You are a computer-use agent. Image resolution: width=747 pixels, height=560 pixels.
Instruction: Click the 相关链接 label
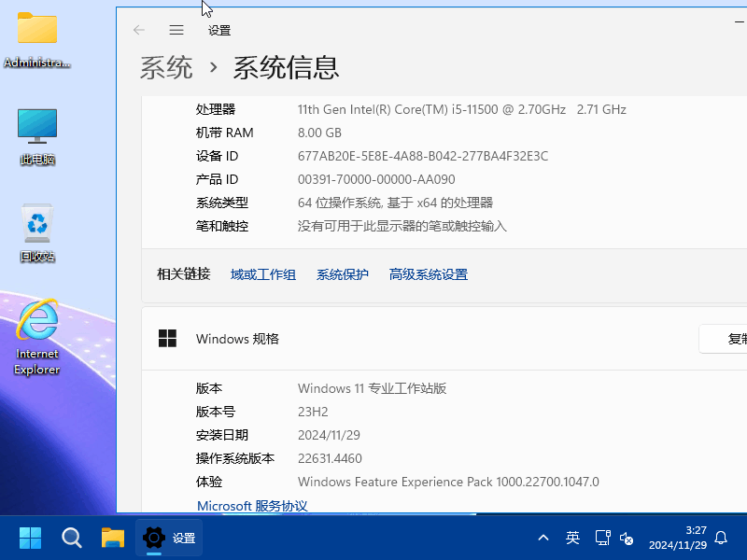pos(184,274)
